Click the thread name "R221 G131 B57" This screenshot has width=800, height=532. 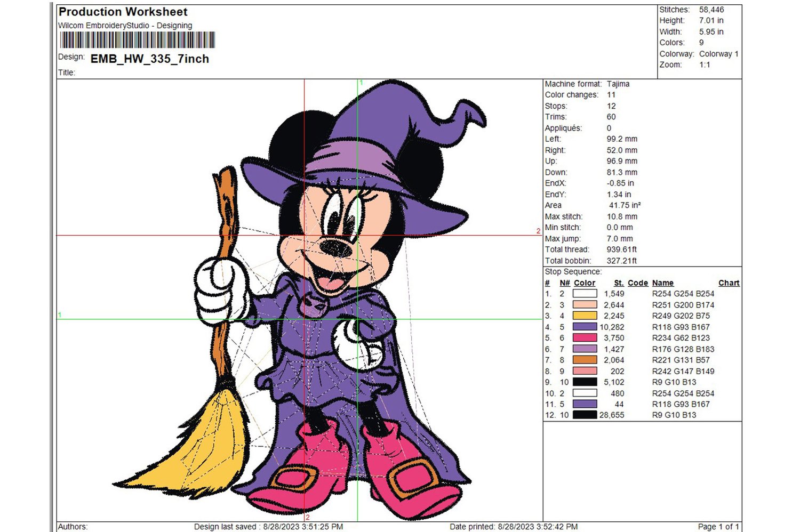[x=681, y=360]
